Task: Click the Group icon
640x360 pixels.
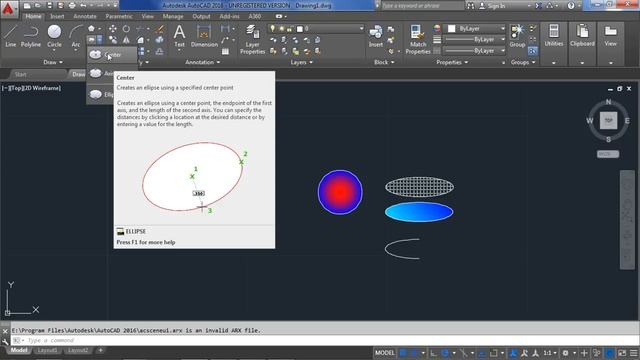Action: coord(517,36)
